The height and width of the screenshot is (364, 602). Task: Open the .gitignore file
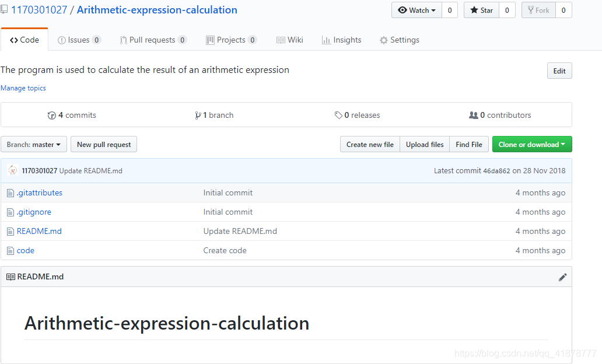coord(34,212)
